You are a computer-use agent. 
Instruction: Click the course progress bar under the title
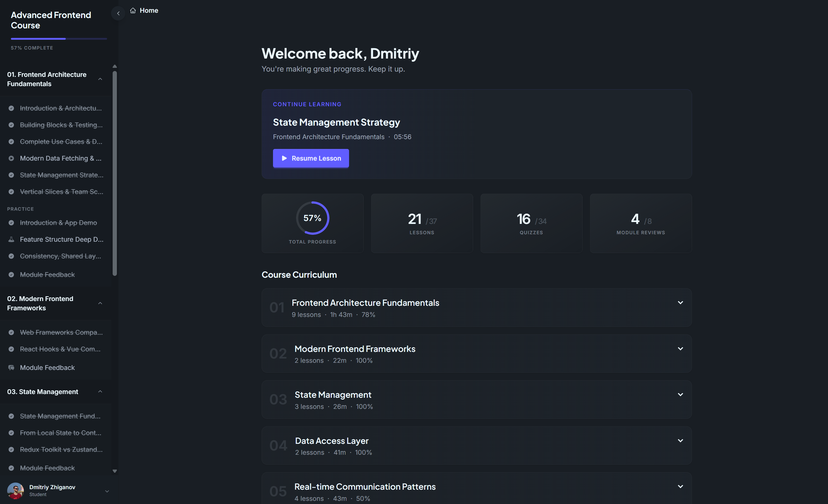point(59,39)
